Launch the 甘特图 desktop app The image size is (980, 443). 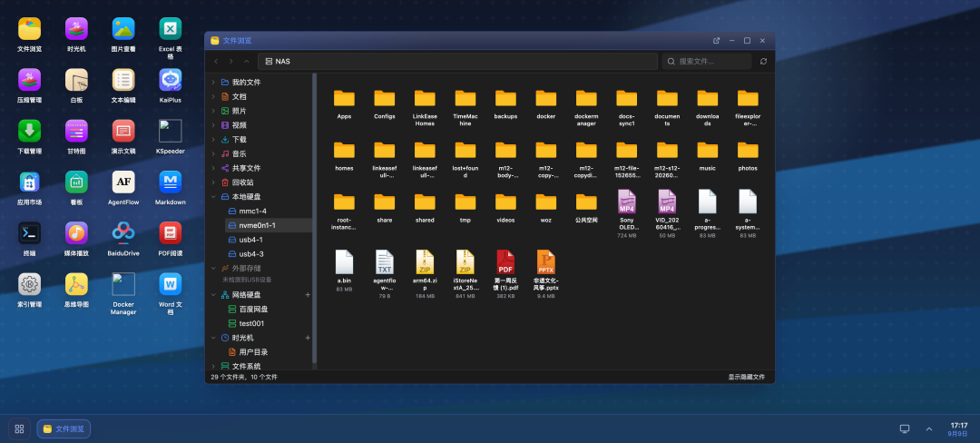(76, 132)
